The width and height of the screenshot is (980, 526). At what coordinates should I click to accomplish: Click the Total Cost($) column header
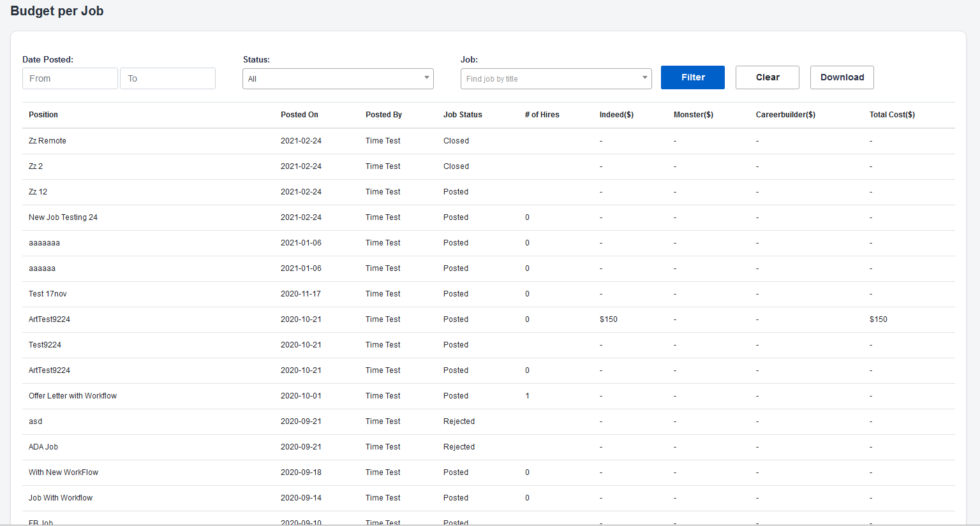pyautogui.click(x=891, y=115)
